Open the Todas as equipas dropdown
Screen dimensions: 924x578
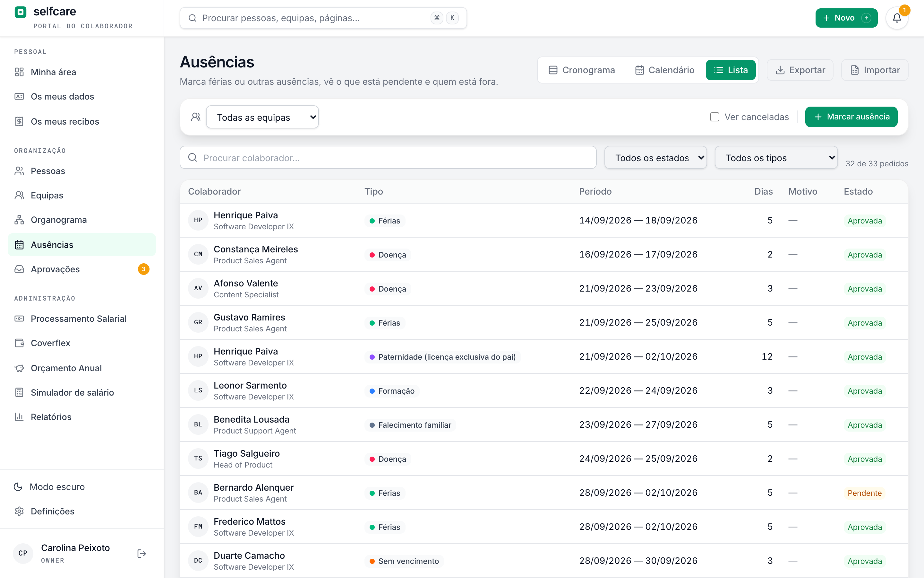262,117
